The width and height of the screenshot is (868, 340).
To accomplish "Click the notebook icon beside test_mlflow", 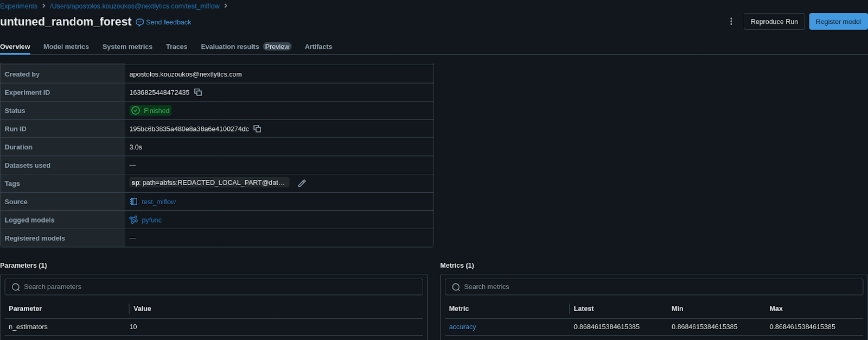I will click(133, 202).
